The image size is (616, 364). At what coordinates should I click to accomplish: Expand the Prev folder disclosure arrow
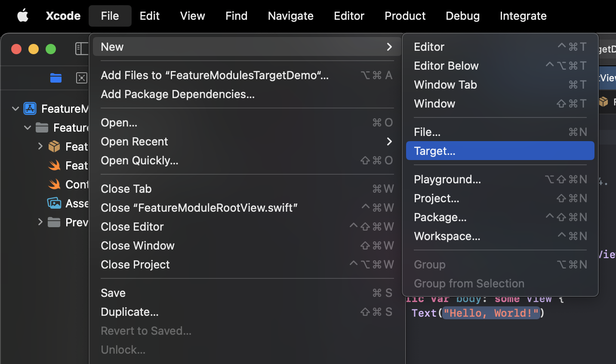coord(40,222)
